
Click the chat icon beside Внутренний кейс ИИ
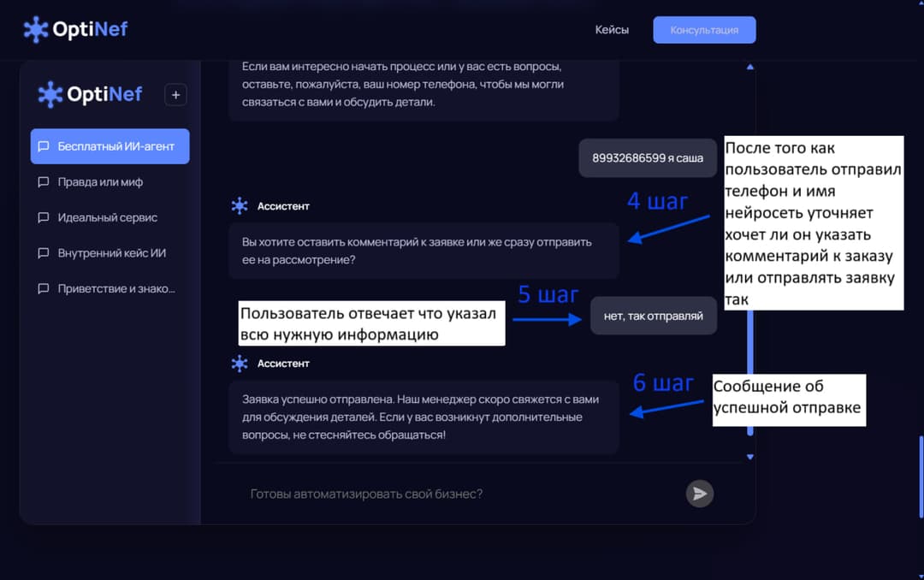tap(44, 253)
